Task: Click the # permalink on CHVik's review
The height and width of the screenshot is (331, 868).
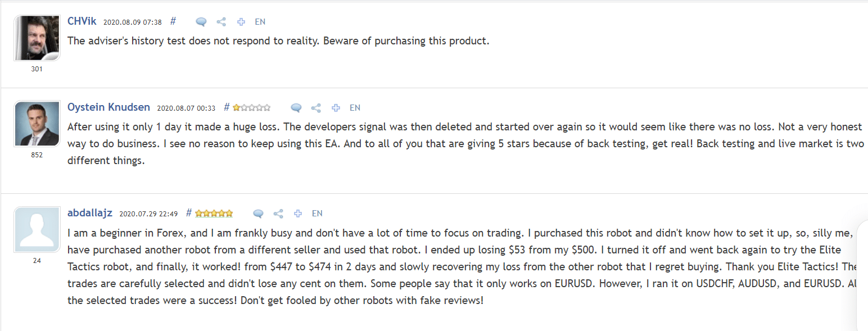Action: tap(173, 21)
